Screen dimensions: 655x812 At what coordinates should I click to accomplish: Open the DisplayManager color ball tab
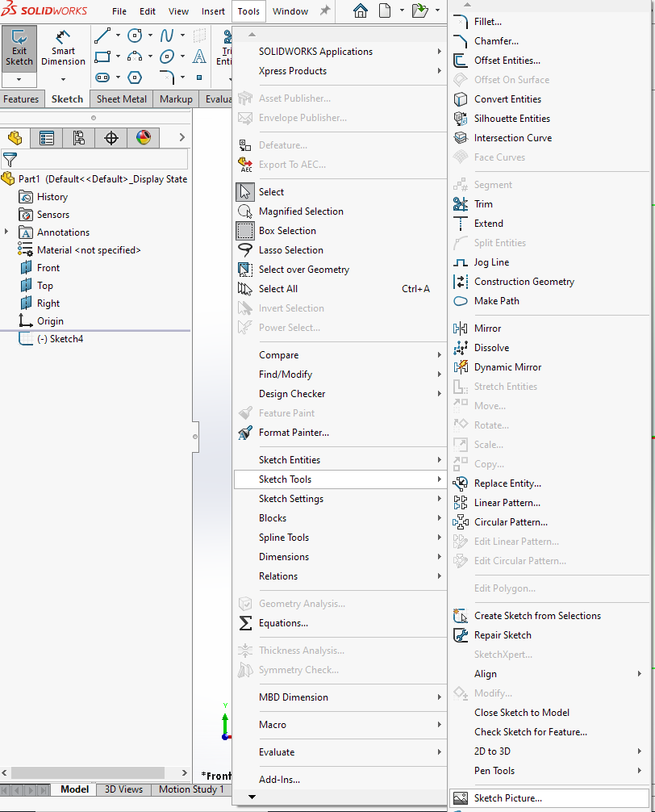coord(144,138)
